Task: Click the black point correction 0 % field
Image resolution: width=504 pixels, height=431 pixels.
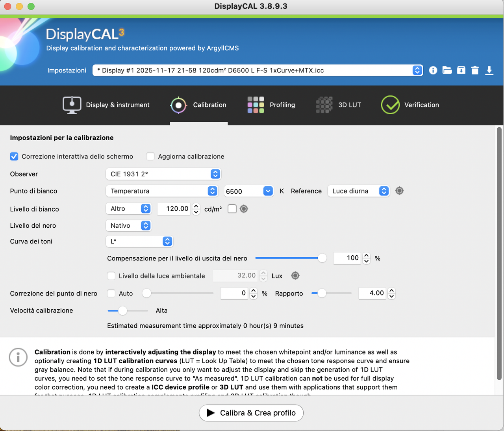Action: click(234, 293)
